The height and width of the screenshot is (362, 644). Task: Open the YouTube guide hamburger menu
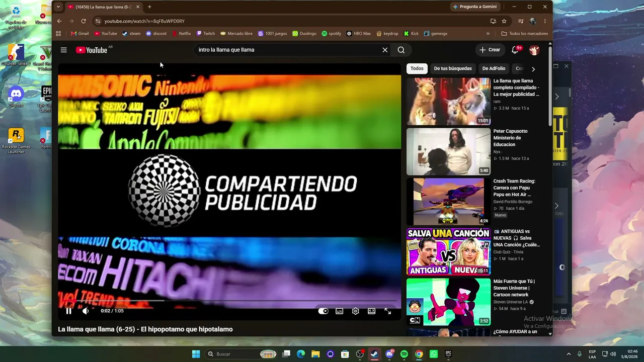pyautogui.click(x=64, y=50)
